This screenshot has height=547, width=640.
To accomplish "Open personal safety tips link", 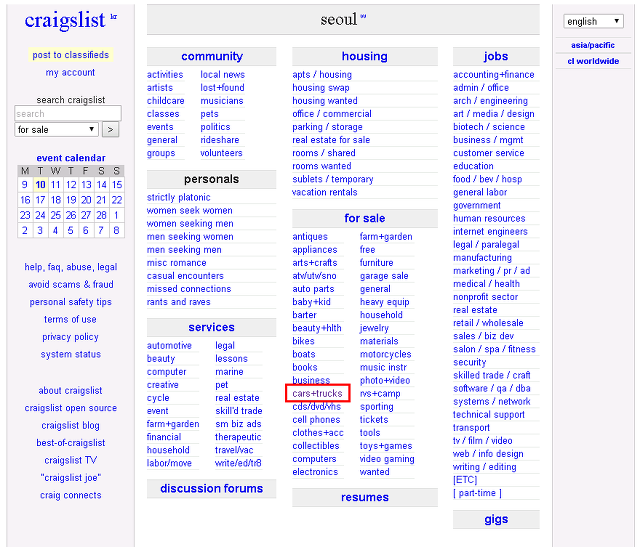I will (70, 302).
